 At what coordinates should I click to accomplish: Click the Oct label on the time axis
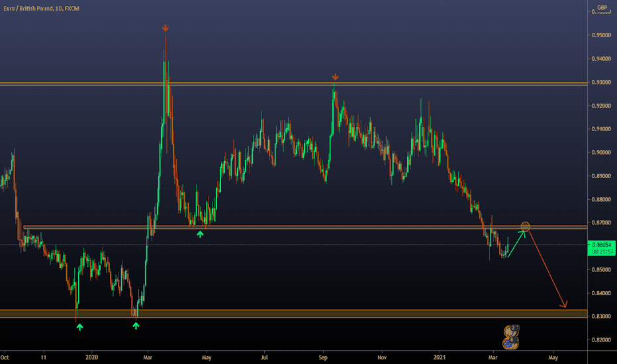point(5,357)
